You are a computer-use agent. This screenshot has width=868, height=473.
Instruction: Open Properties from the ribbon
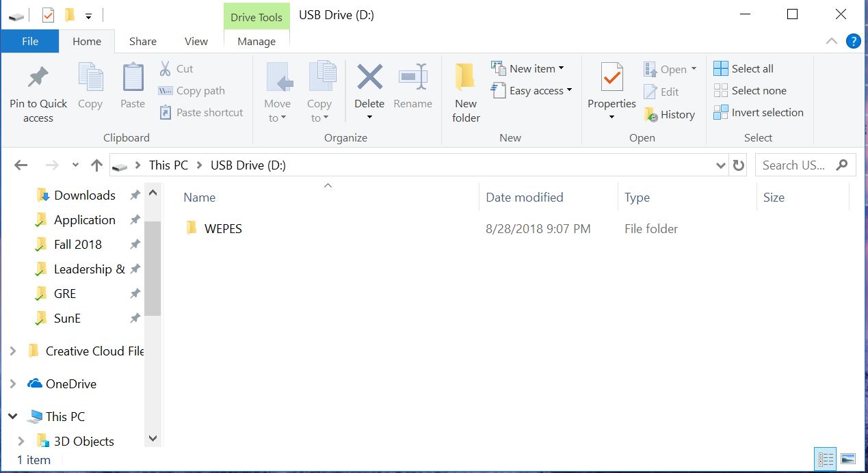pos(611,79)
